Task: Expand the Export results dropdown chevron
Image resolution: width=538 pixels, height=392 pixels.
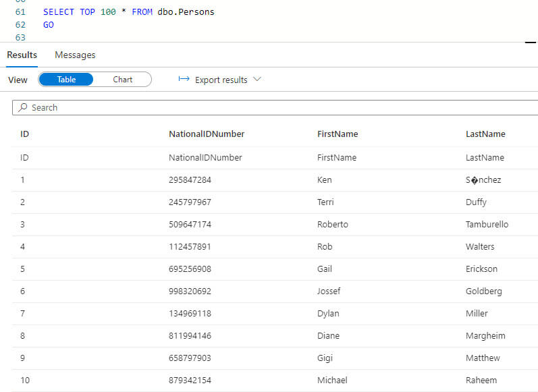Action: point(257,80)
